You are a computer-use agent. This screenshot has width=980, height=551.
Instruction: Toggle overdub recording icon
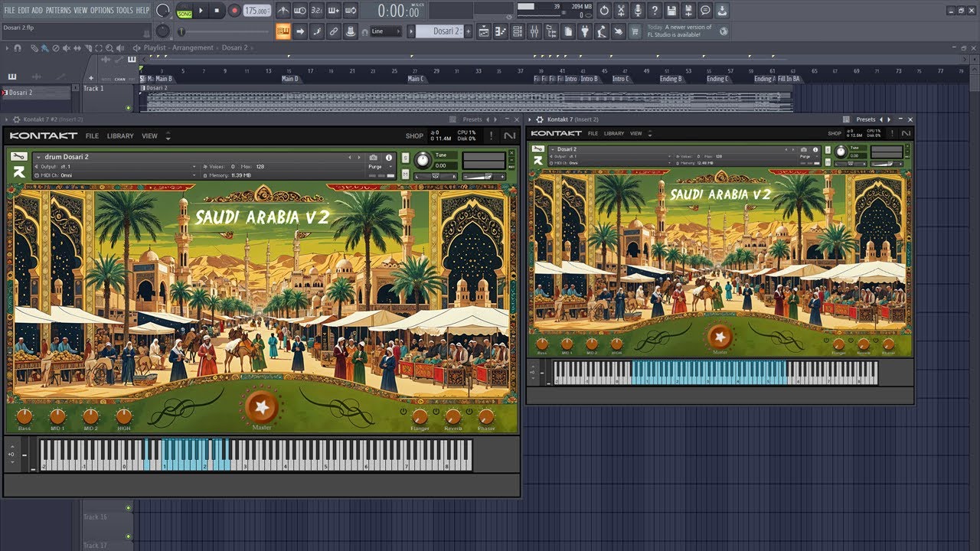pyautogui.click(x=334, y=11)
